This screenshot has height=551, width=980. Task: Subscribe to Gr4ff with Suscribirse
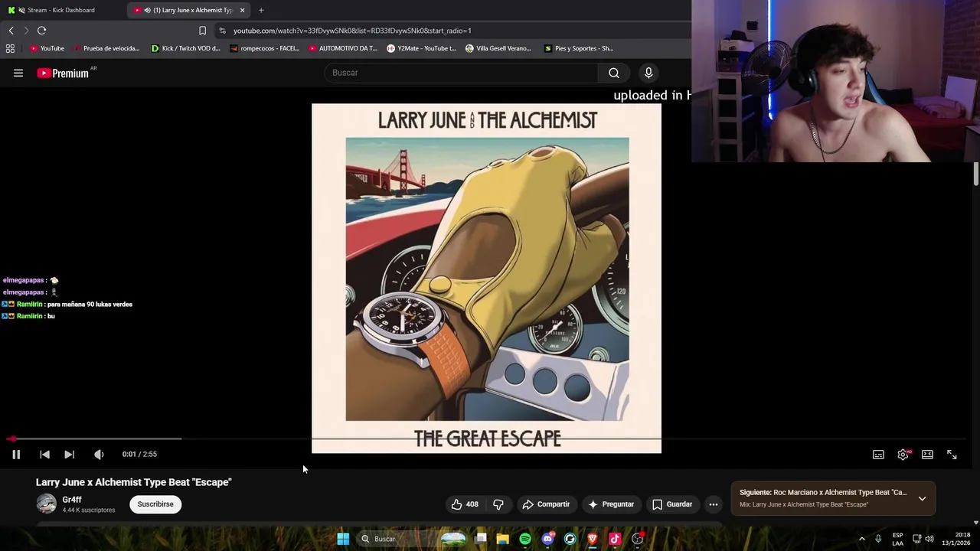coord(155,504)
